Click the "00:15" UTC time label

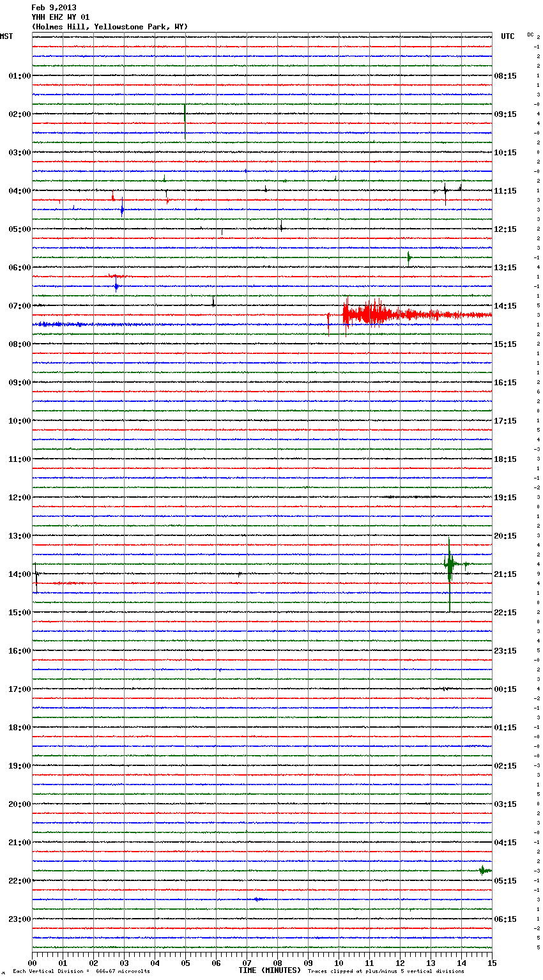505,689
